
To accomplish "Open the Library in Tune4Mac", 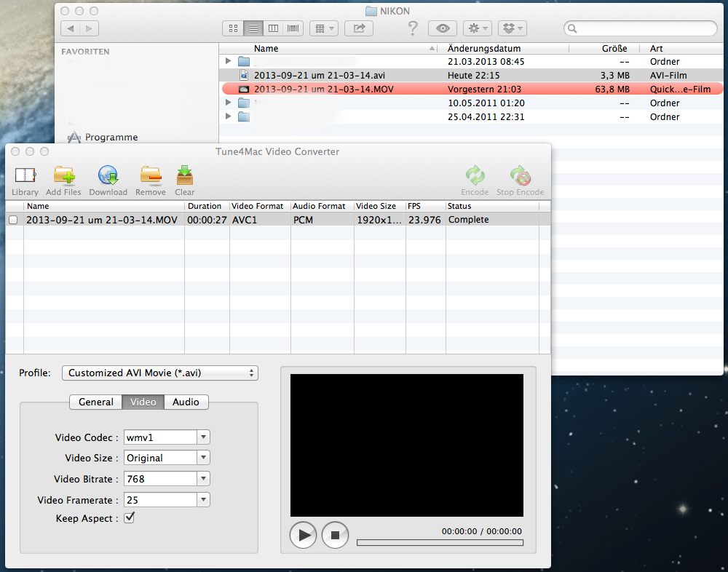I will coord(25,180).
